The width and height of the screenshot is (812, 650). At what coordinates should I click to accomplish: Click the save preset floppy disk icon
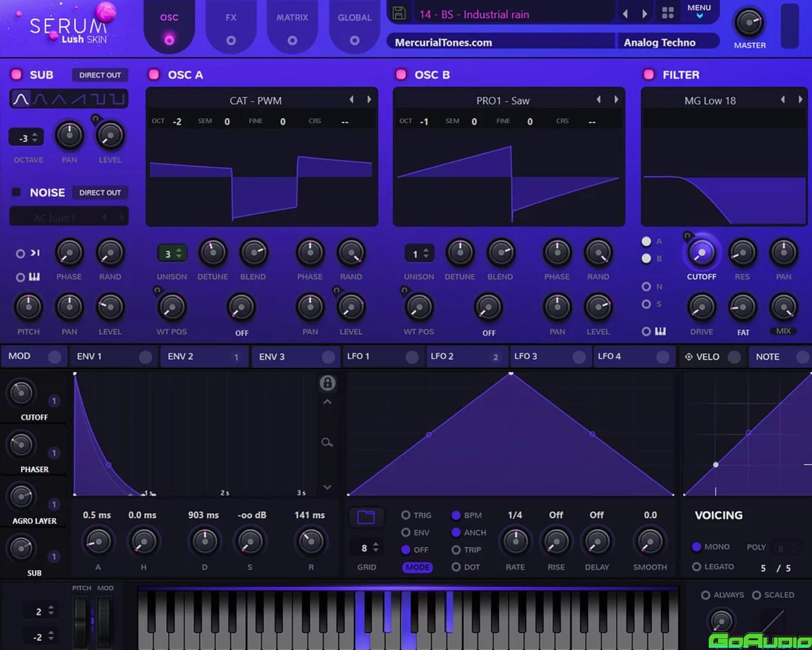pos(399,13)
